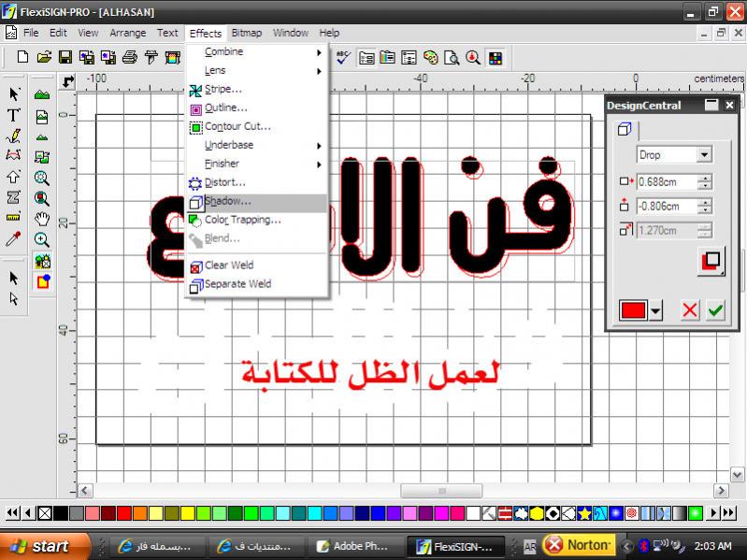This screenshot has height=560, width=747.
Task: Select the Hand pan tool
Action: [42, 219]
